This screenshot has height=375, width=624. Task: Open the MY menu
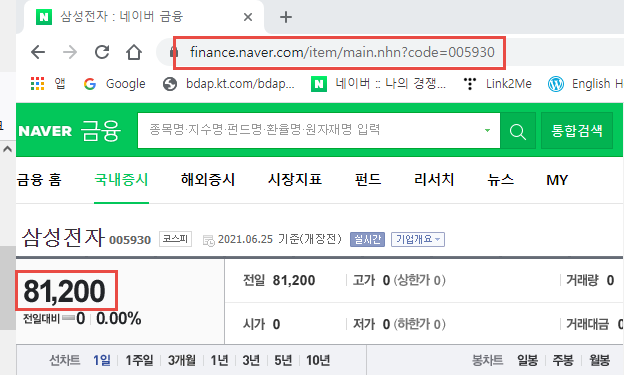click(x=557, y=180)
